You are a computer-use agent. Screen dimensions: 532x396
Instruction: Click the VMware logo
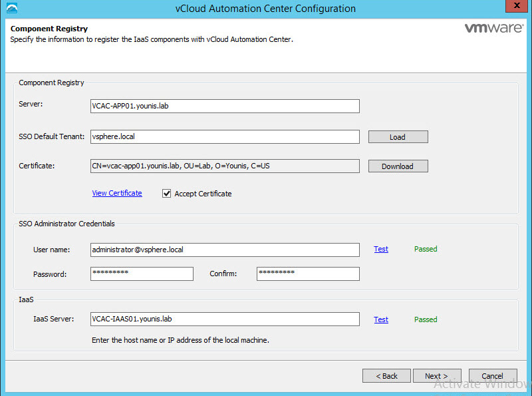(x=492, y=29)
